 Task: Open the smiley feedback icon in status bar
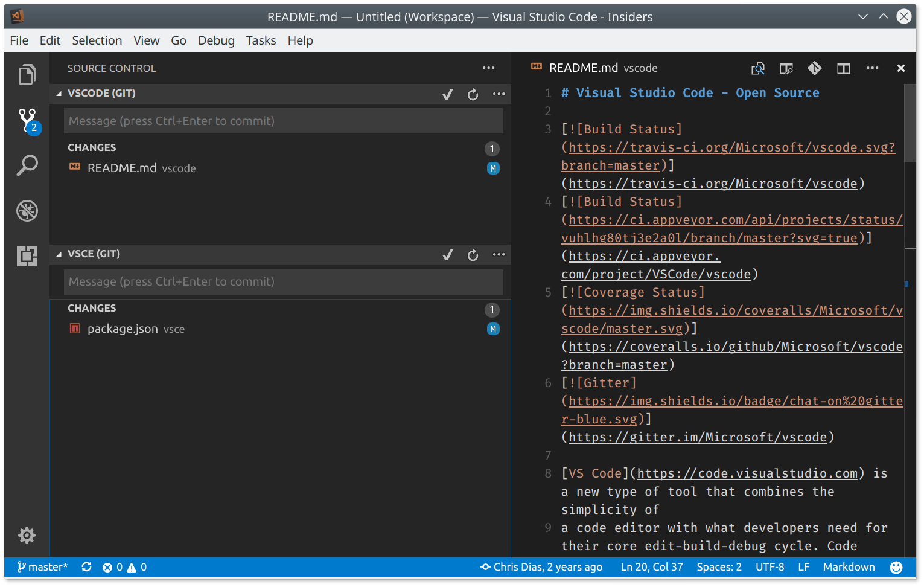click(896, 567)
